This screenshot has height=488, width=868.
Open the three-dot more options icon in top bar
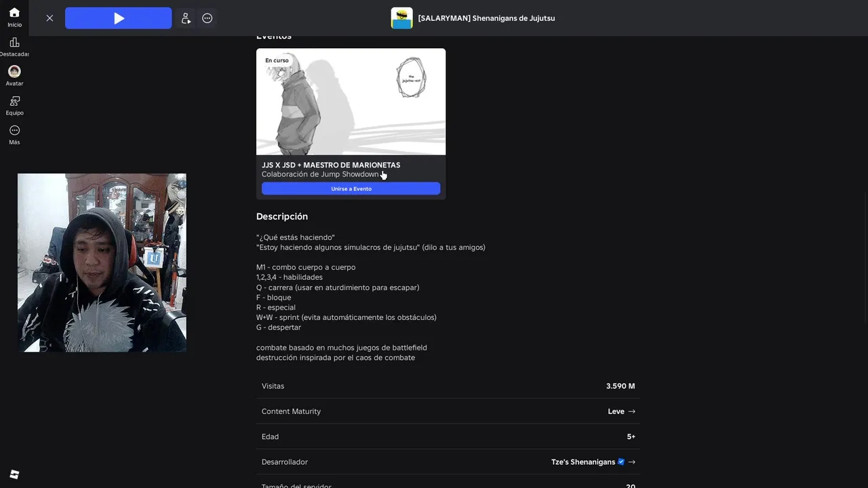(x=208, y=18)
